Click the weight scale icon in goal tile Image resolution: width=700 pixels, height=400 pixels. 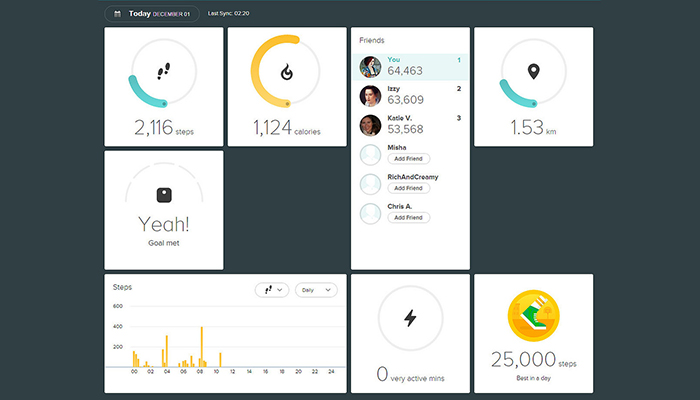pos(164,195)
